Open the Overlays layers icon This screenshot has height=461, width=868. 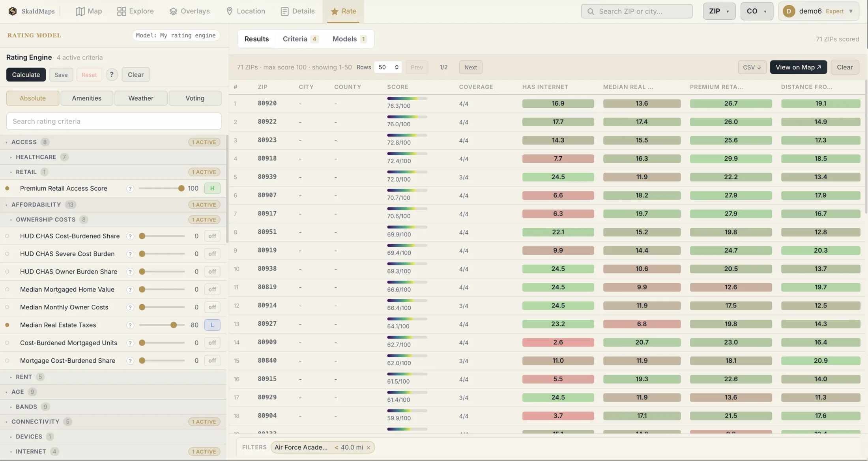coord(173,11)
